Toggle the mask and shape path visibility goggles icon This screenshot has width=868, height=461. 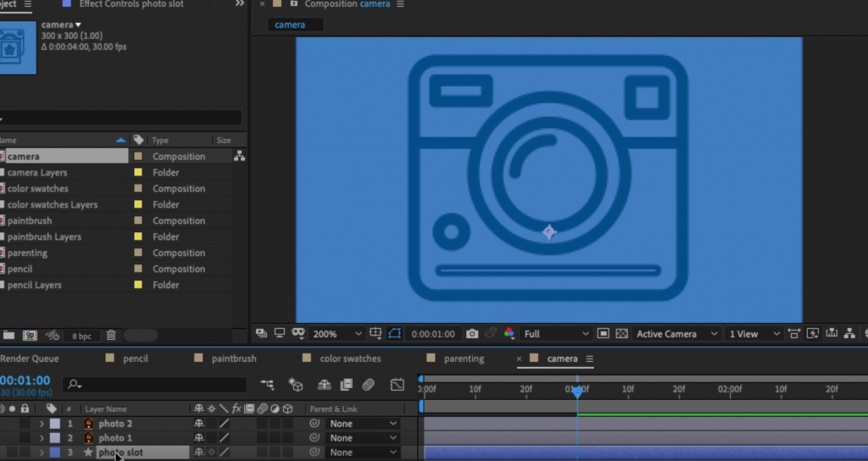[x=298, y=333]
